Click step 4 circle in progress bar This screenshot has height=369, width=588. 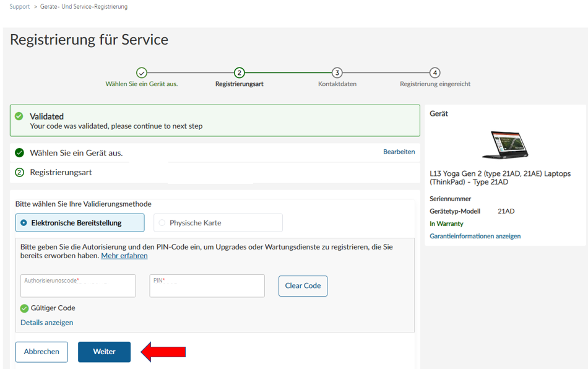pos(435,73)
